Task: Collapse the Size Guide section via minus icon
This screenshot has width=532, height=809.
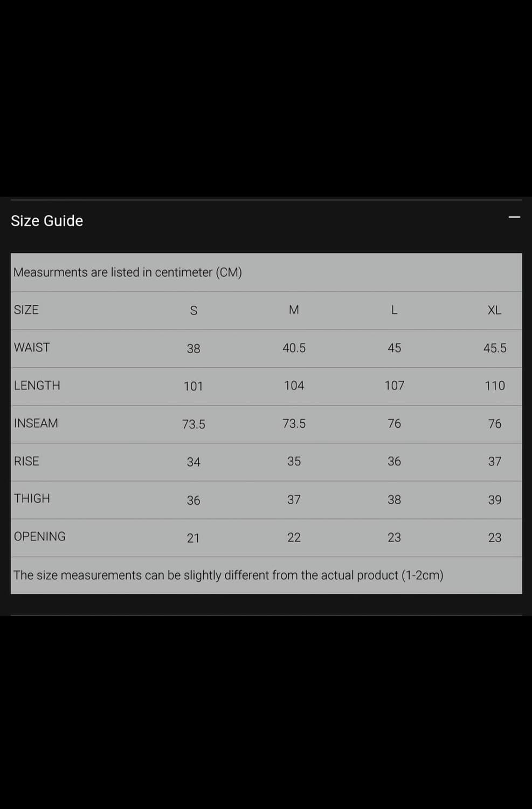Action: [514, 217]
